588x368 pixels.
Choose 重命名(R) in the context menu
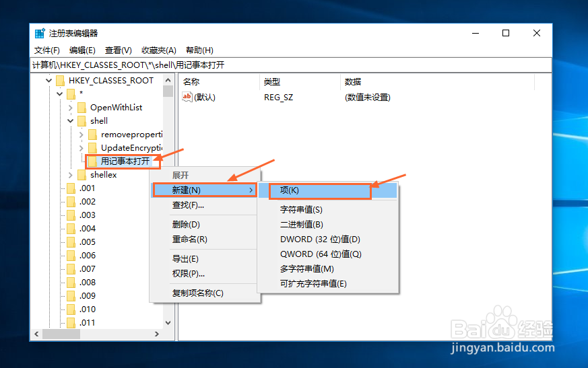205,239
